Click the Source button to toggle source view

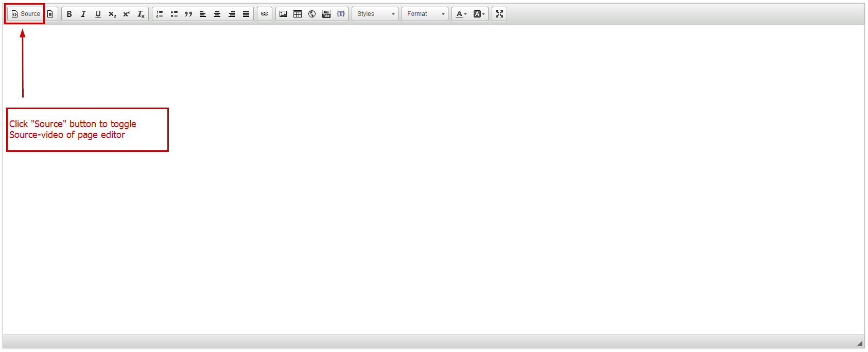[26, 14]
